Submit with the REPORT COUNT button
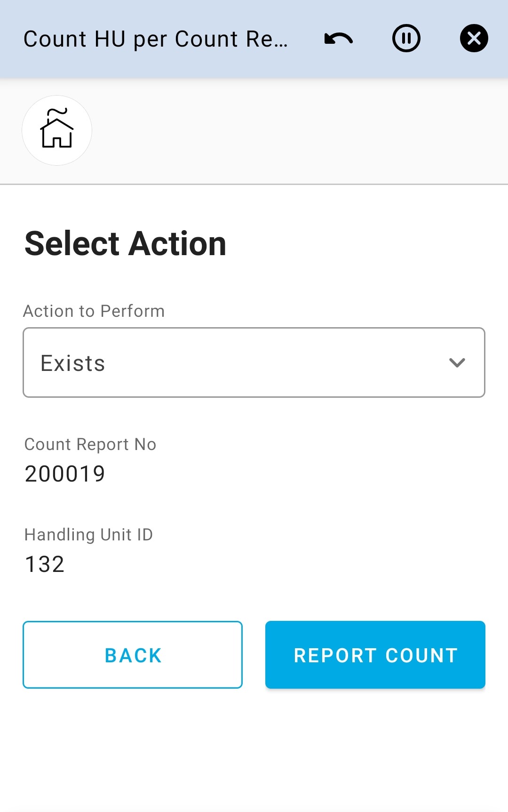 click(375, 655)
